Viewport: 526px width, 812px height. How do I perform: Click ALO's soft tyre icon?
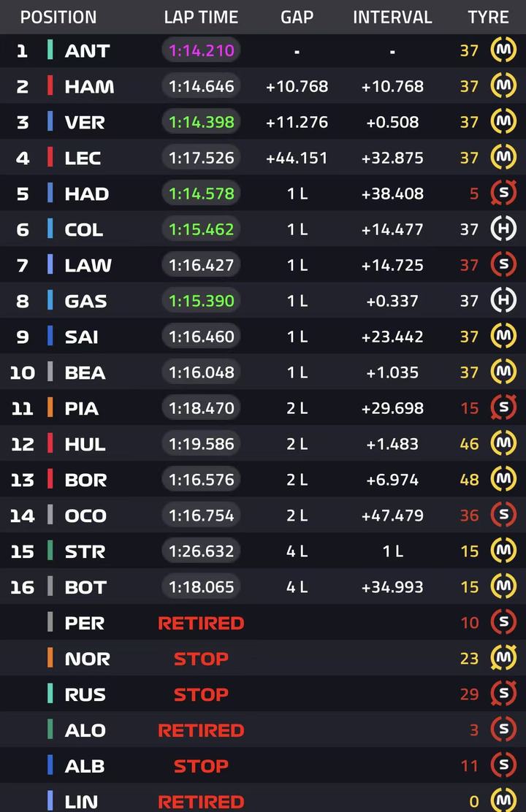503,729
